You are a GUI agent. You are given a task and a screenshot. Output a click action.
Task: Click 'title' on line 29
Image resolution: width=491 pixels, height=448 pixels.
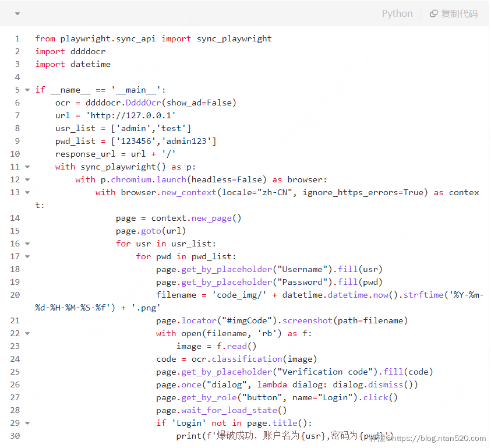(285, 423)
